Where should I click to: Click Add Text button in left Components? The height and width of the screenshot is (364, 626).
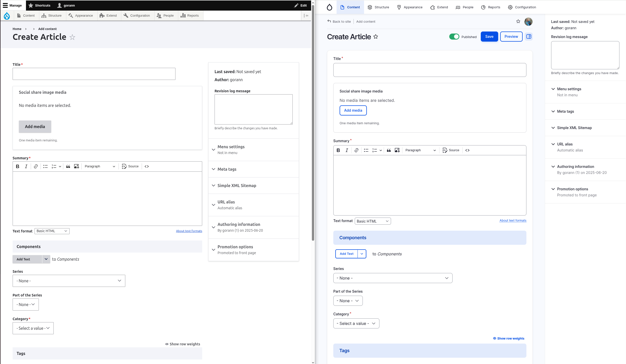point(27,259)
